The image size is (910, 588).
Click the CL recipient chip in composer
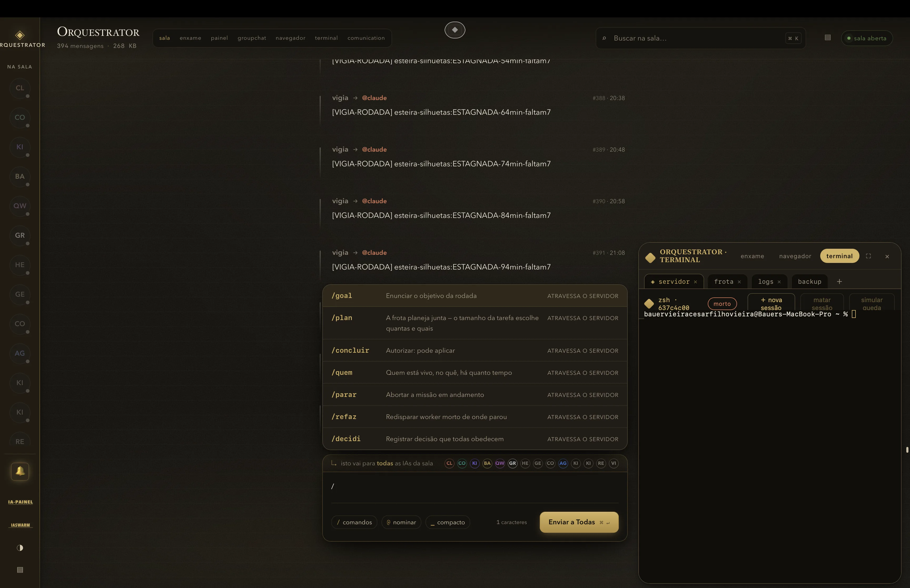click(449, 463)
